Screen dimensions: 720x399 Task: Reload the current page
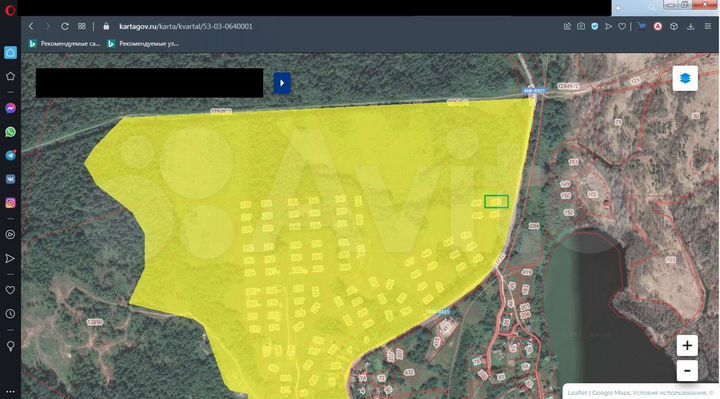coord(65,26)
